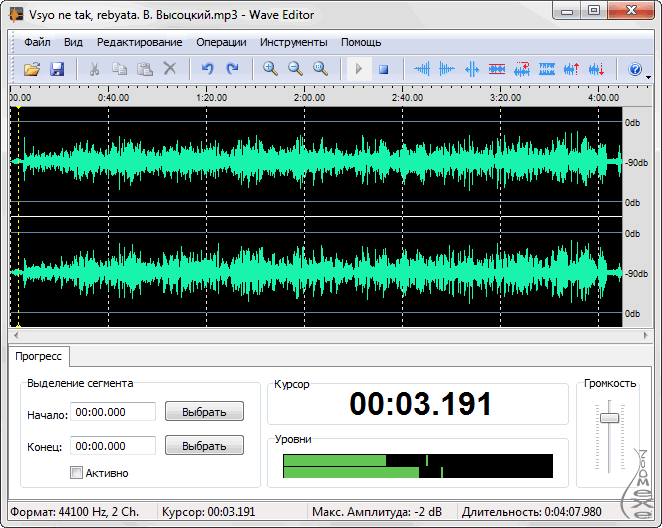Image resolution: width=662 pixels, height=528 pixels.
Task: Click the Конец time input field
Action: click(x=113, y=445)
